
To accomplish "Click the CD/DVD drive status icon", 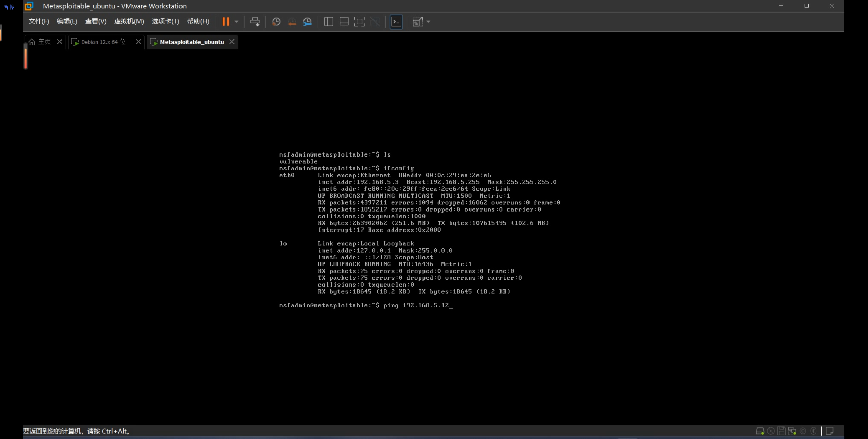I will pyautogui.click(x=771, y=431).
